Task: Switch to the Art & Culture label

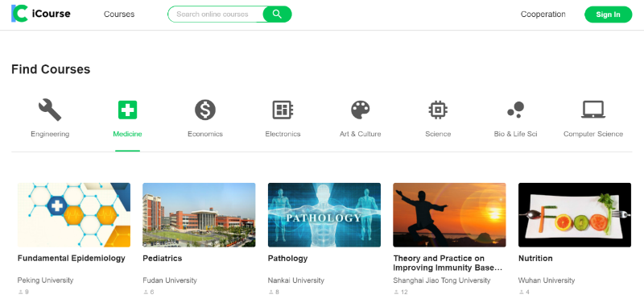Action: 360,134
